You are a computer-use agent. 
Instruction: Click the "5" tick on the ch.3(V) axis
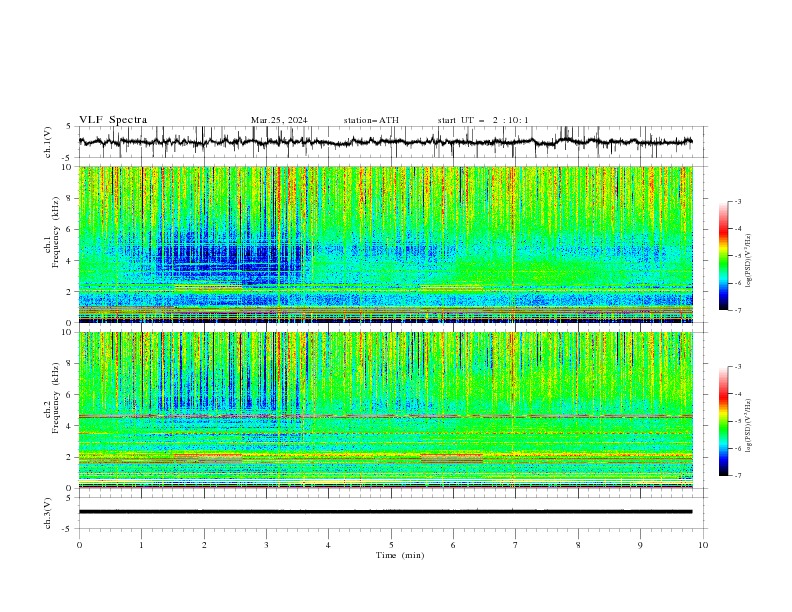(69, 498)
